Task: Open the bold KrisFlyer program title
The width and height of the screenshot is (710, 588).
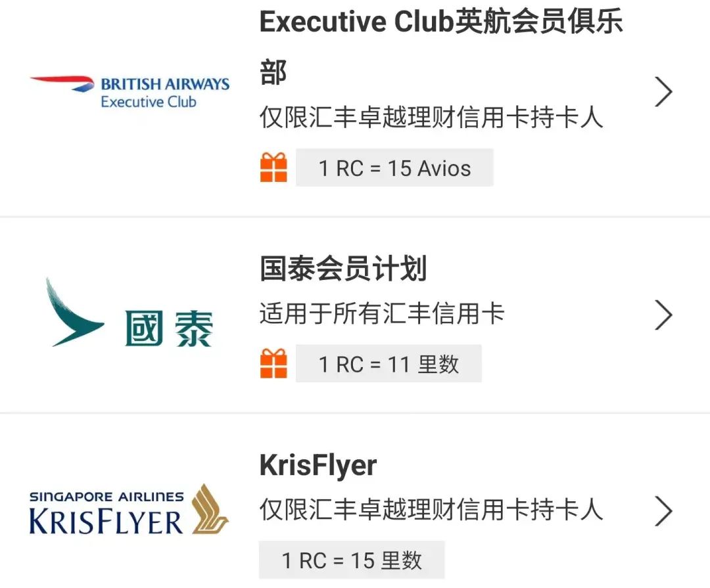Action: point(318,466)
